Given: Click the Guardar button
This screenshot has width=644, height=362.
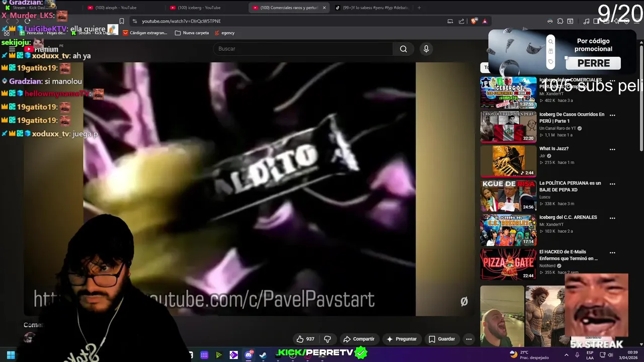Looking at the screenshot, I should point(441,339).
